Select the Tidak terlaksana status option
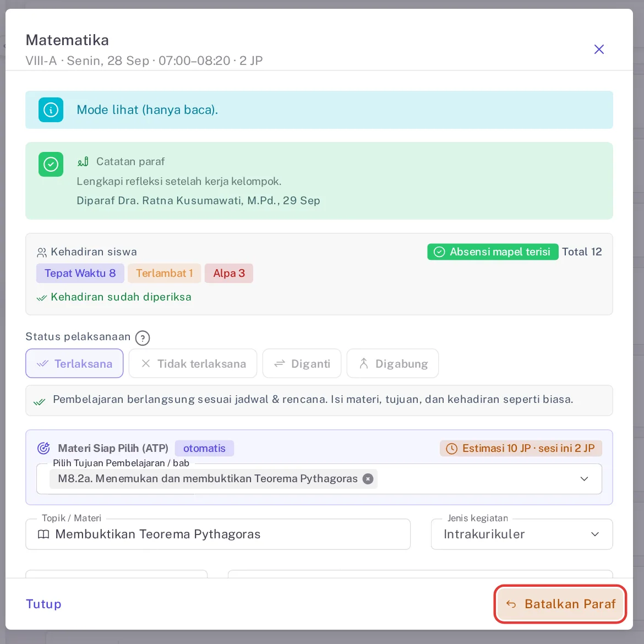Image resolution: width=644 pixels, height=644 pixels. pos(193,363)
